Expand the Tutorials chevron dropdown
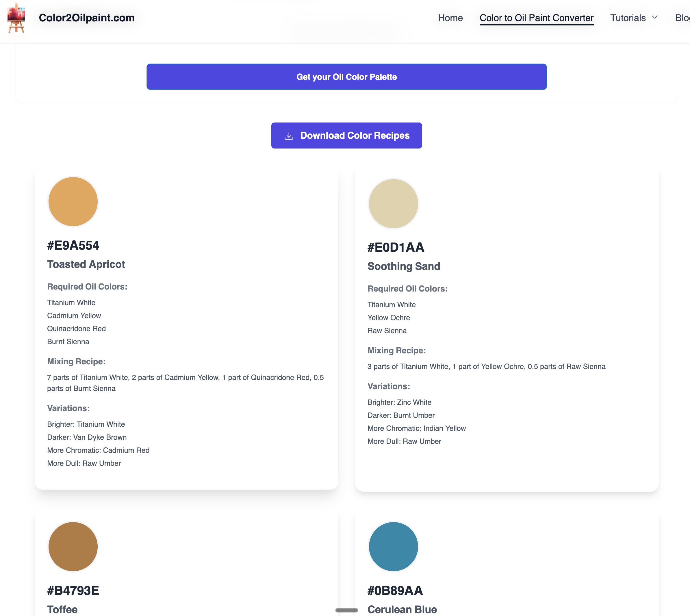The height and width of the screenshot is (616, 690). (654, 17)
